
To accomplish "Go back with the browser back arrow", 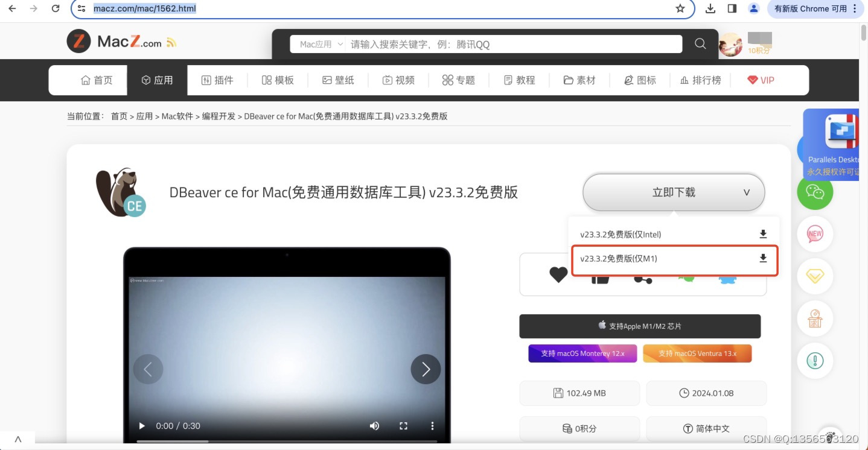I will pos(12,8).
